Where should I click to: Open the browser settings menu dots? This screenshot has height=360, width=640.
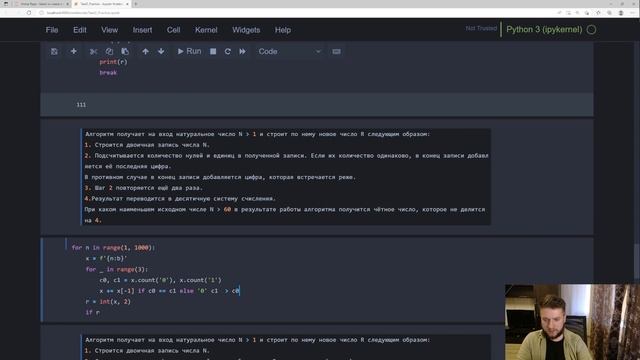pyautogui.click(x=632, y=13)
